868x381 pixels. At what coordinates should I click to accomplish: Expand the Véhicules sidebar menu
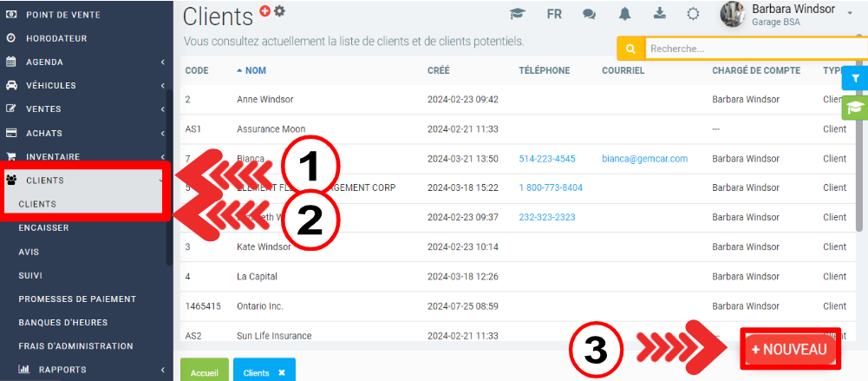click(82, 86)
